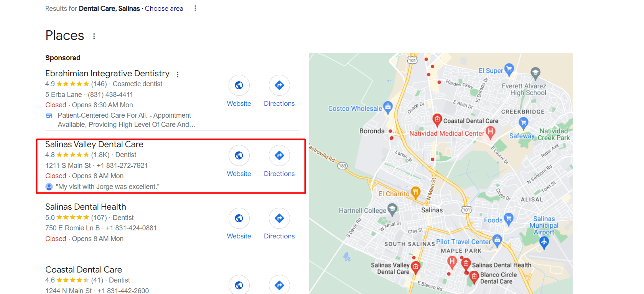Click El Charrito restaurant pin on map
This screenshot has height=294, width=644.
click(x=415, y=192)
